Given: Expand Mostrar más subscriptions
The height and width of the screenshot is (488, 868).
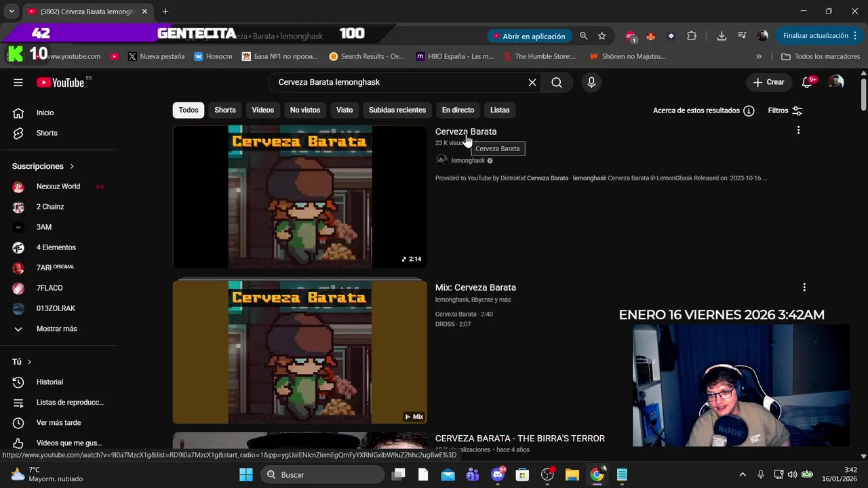Looking at the screenshot, I should point(58,329).
